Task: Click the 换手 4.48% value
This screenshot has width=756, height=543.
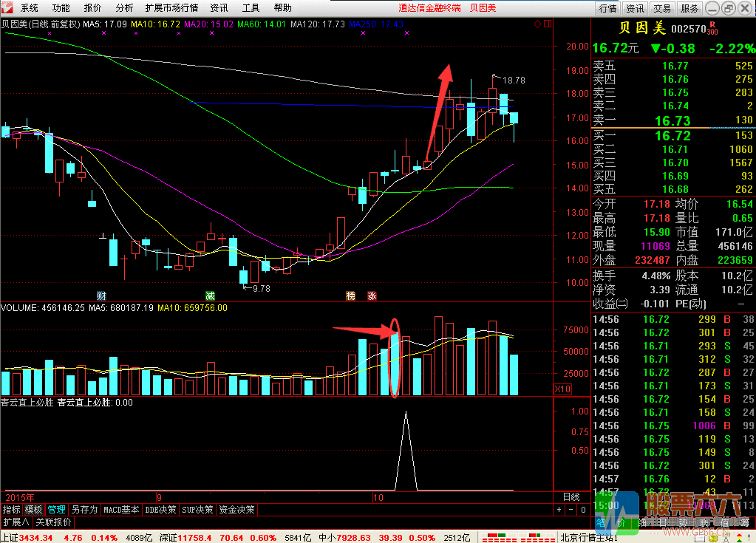Action: tap(655, 276)
